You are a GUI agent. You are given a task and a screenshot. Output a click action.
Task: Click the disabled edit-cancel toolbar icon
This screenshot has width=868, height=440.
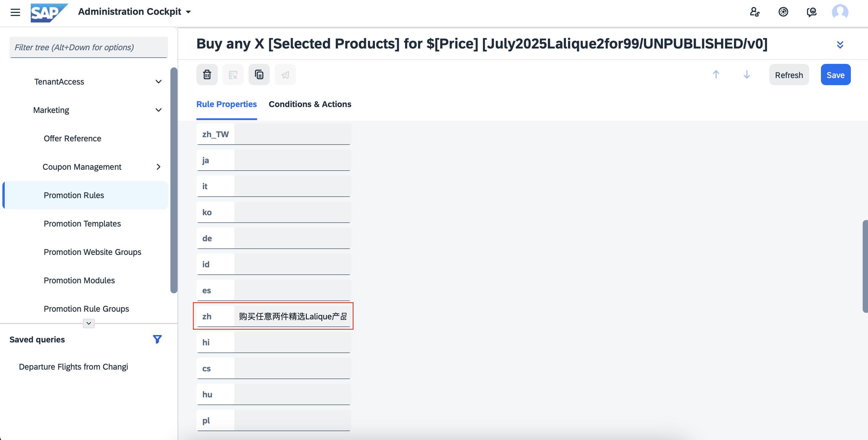pos(233,75)
